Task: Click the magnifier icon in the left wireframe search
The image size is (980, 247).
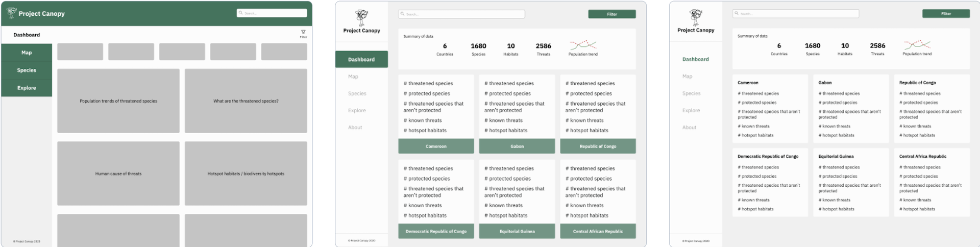Action: point(241,13)
